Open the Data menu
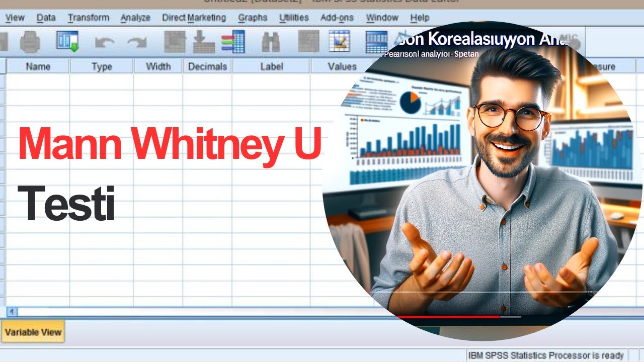 coord(46,18)
